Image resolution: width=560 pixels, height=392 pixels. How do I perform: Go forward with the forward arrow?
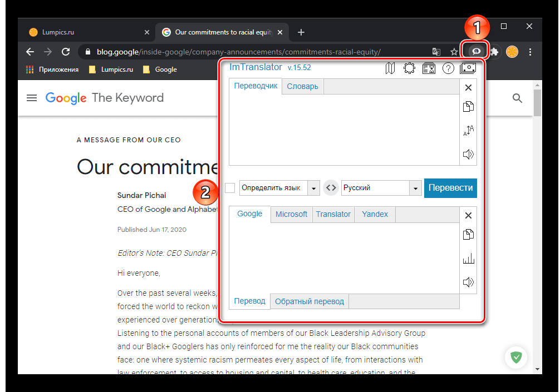pyautogui.click(x=47, y=52)
